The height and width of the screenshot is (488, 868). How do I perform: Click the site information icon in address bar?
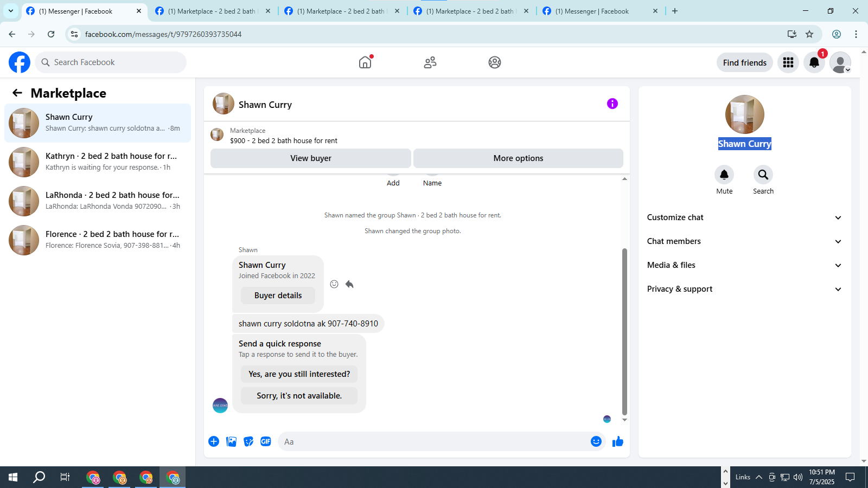74,34
